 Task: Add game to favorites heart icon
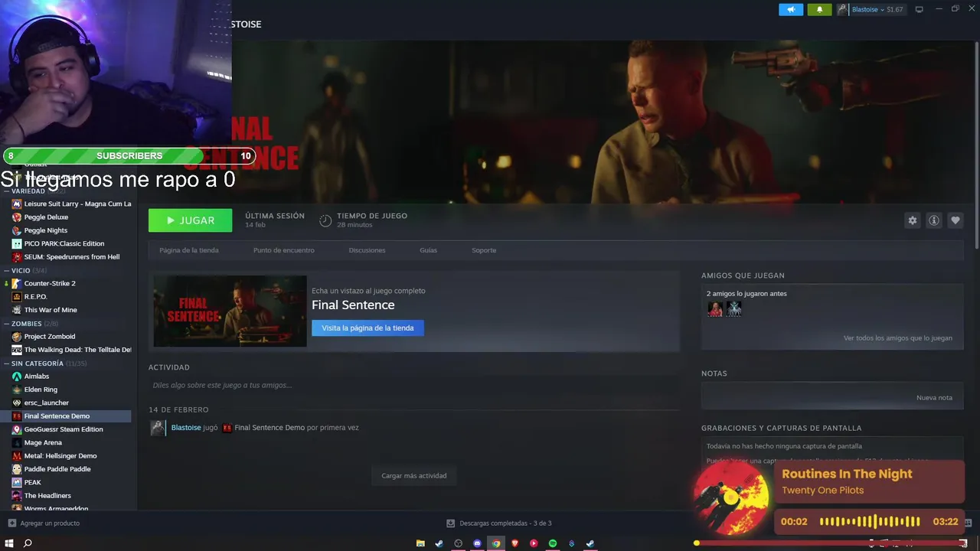955,220
